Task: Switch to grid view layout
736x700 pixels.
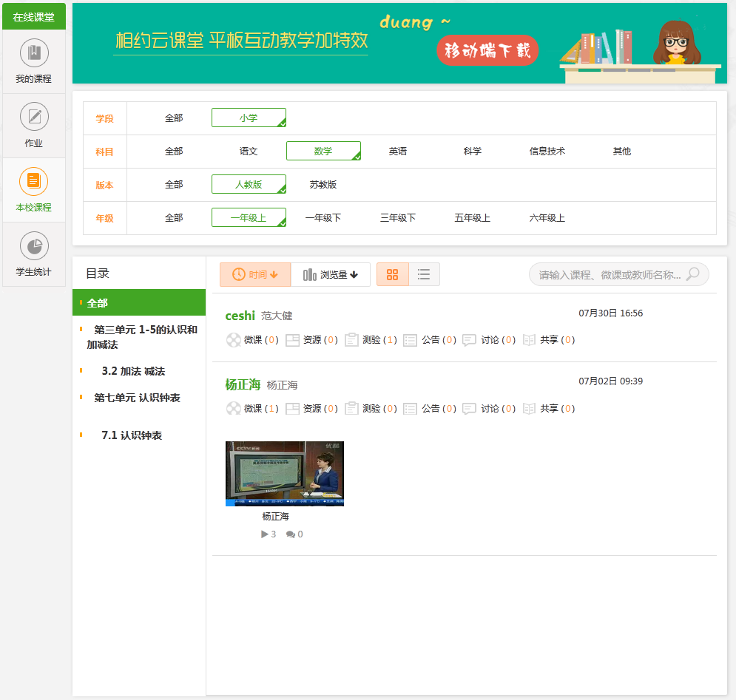Action: [x=392, y=274]
